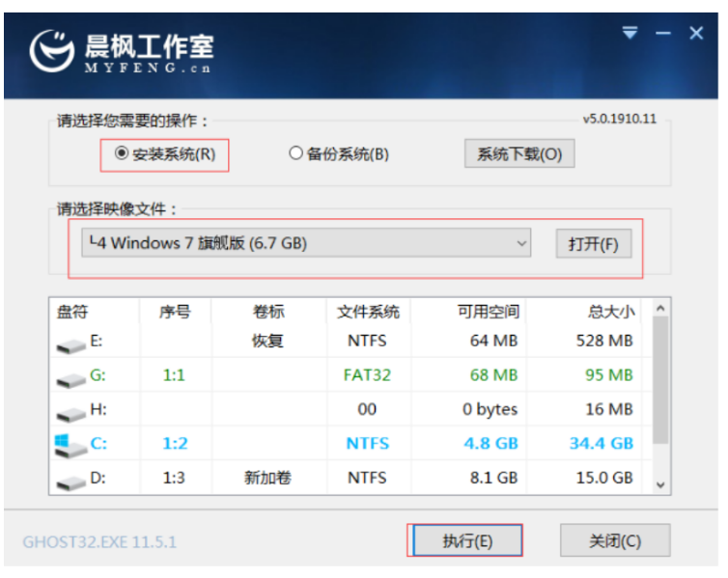Click the partition list scrollbar thumb
Viewport: 728px width, 578px height.
[x=660, y=380]
